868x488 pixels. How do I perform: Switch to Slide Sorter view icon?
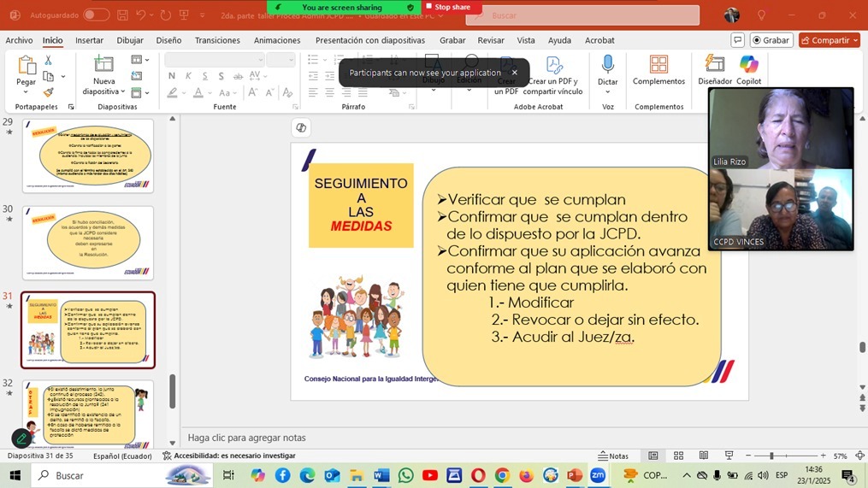tap(678, 456)
